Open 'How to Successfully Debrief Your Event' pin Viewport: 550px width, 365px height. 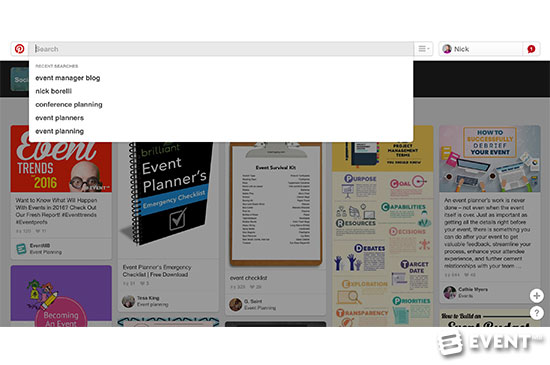(490, 158)
